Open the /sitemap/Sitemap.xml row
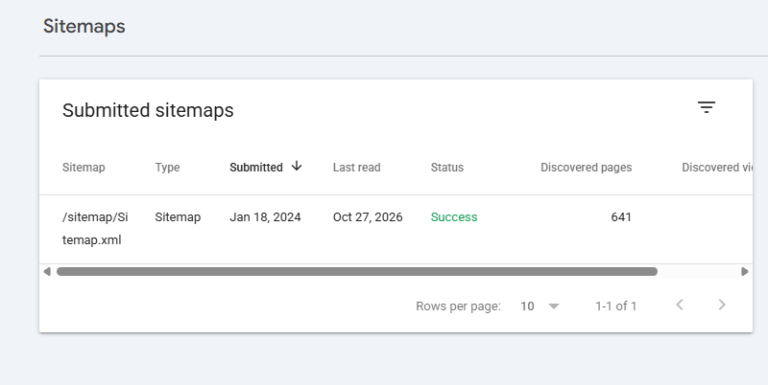768x385 pixels. (396, 229)
